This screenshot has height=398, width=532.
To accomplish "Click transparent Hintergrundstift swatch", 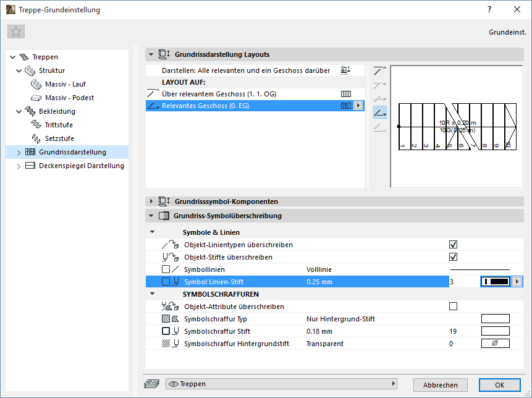I will 496,344.
